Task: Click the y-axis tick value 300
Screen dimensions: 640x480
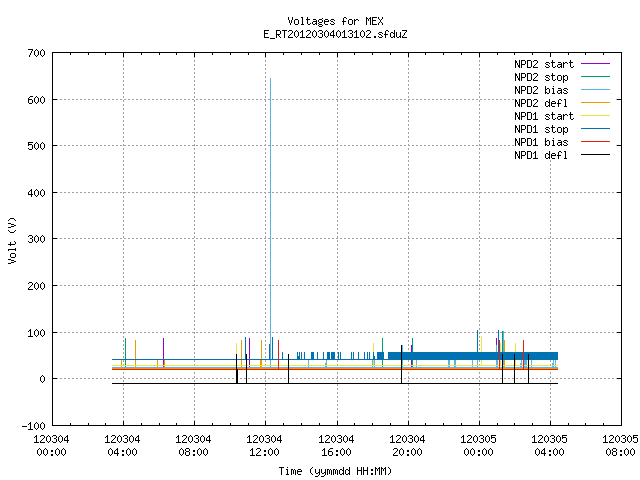Action: [x=36, y=239]
